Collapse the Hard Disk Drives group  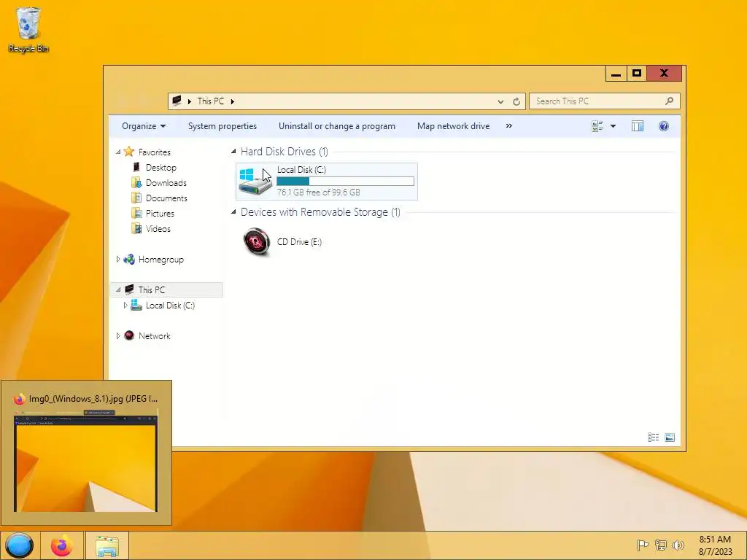pyautogui.click(x=233, y=152)
